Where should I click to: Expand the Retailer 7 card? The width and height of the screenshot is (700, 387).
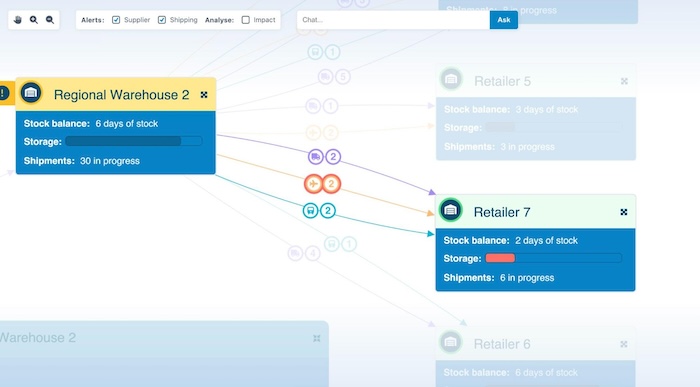(x=624, y=212)
